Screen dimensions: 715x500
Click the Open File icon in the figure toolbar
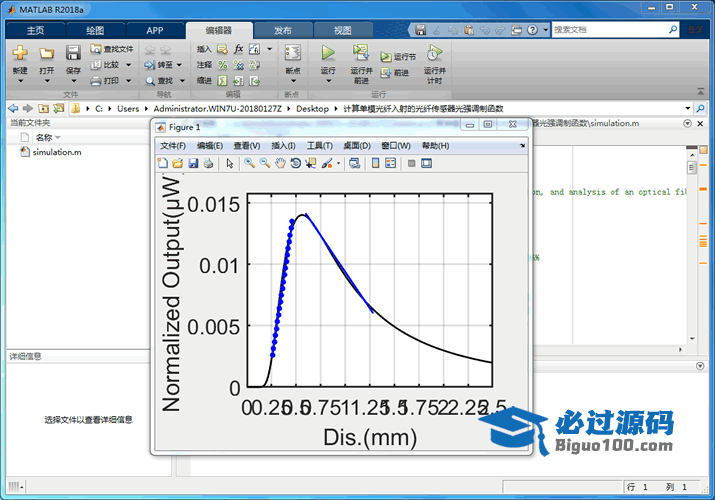pyautogui.click(x=177, y=163)
